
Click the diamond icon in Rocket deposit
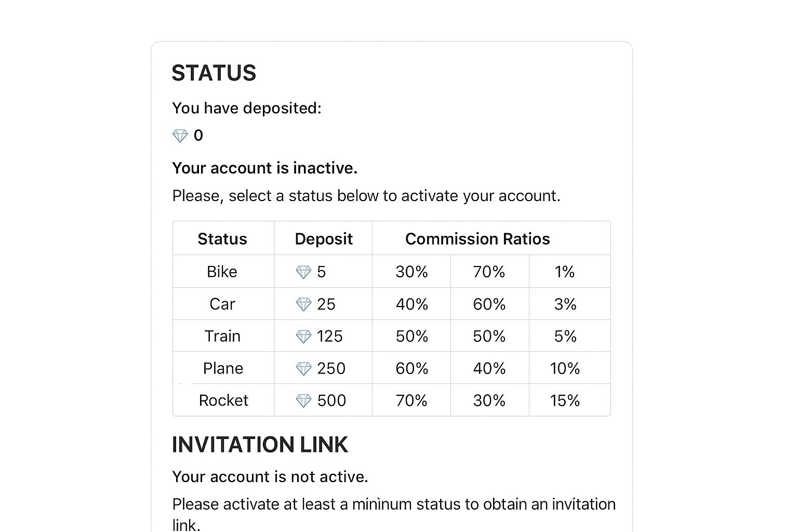pos(303,401)
